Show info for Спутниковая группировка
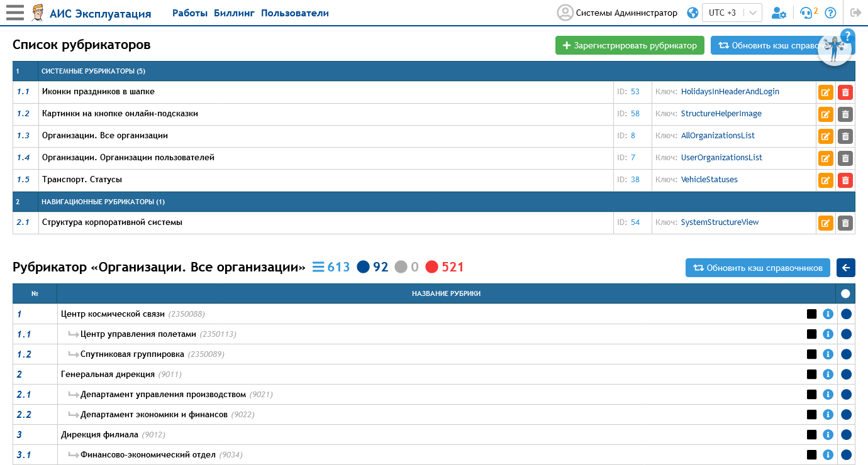 pyautogui.click(x=828, y=354)
